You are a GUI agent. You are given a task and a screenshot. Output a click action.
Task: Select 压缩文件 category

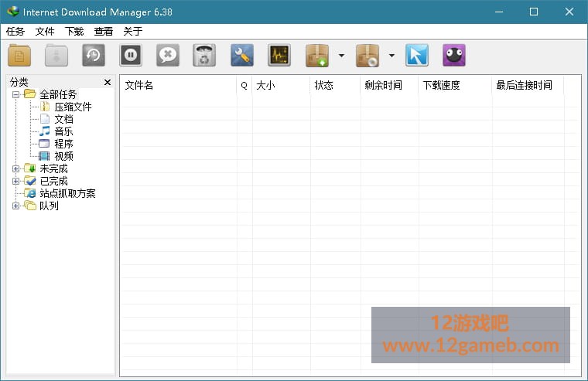point(73,107)
